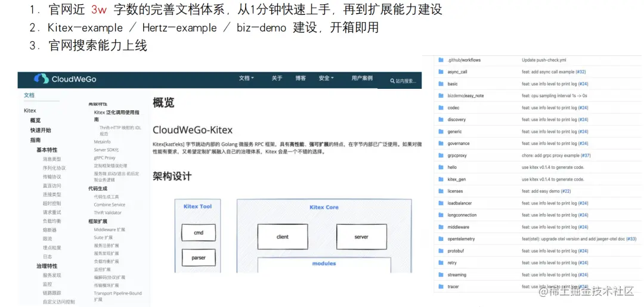Viewport: 644px width, 307px height.
Task: Click the folder icon beside streaming
Action: (x=441, y=275)
